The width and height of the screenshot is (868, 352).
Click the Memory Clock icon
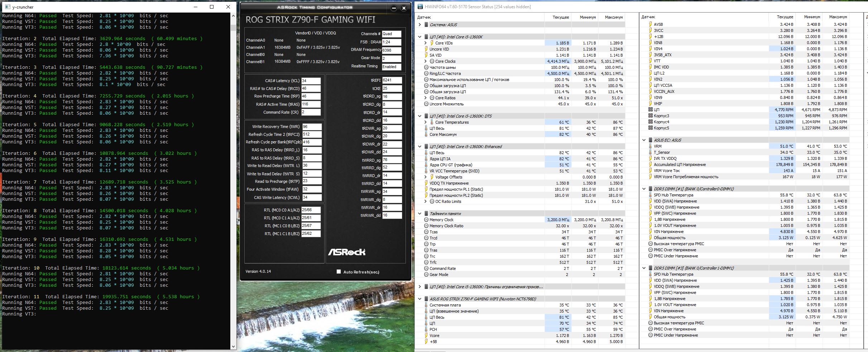[x=426, y=220]
